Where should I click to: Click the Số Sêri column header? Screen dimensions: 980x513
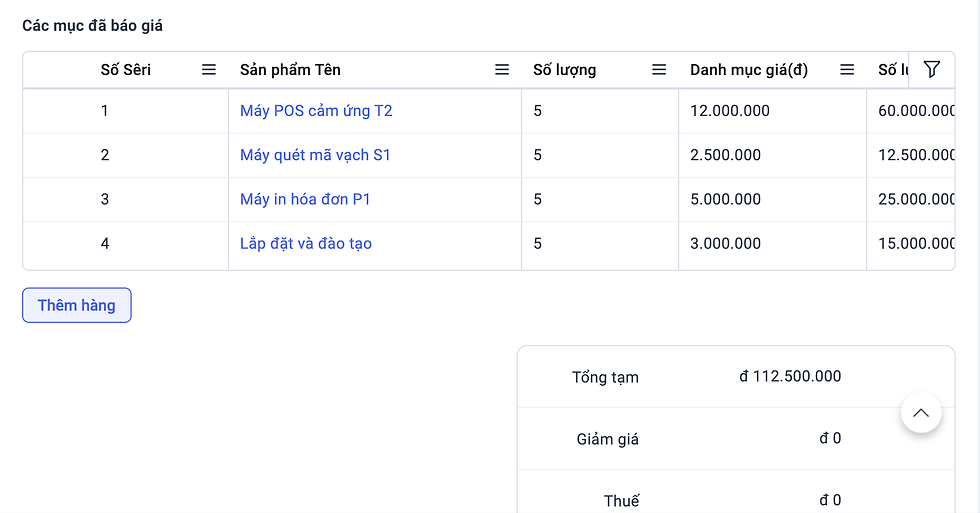[126, 69]
